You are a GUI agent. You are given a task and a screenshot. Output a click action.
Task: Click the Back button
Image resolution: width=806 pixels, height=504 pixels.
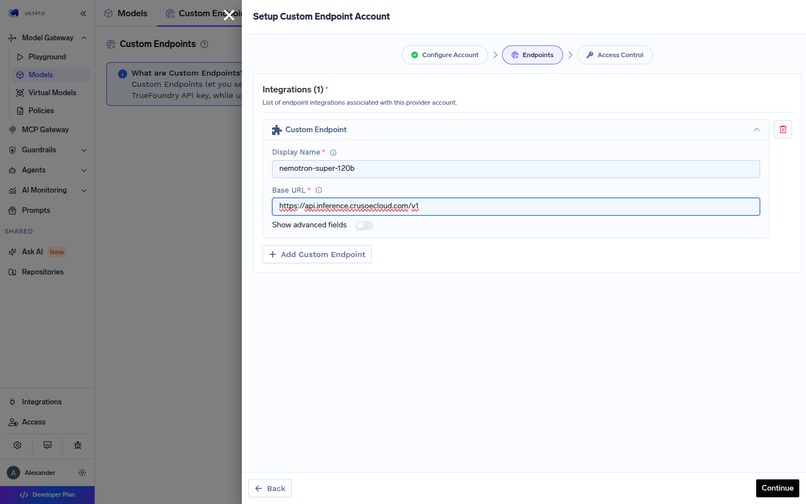[270, 489]
